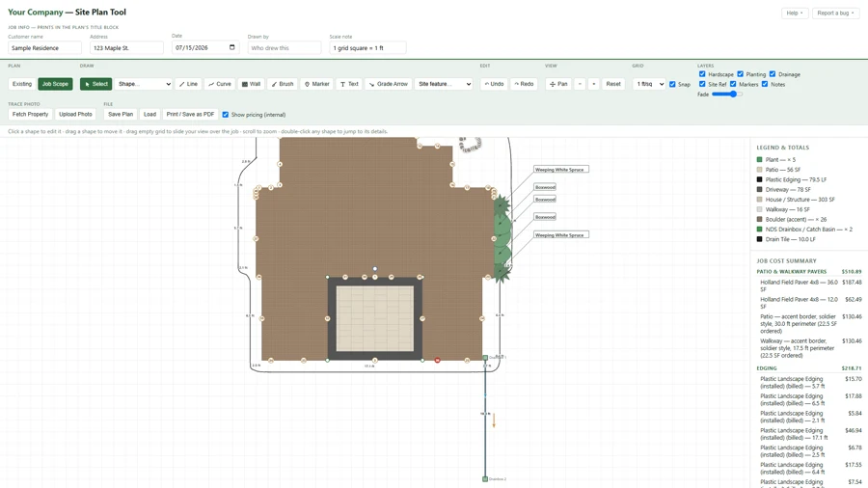The height and width of the screenshot is (488, 868).
Task: Switch to the Existing plan tab
Action: pos(22,84)
